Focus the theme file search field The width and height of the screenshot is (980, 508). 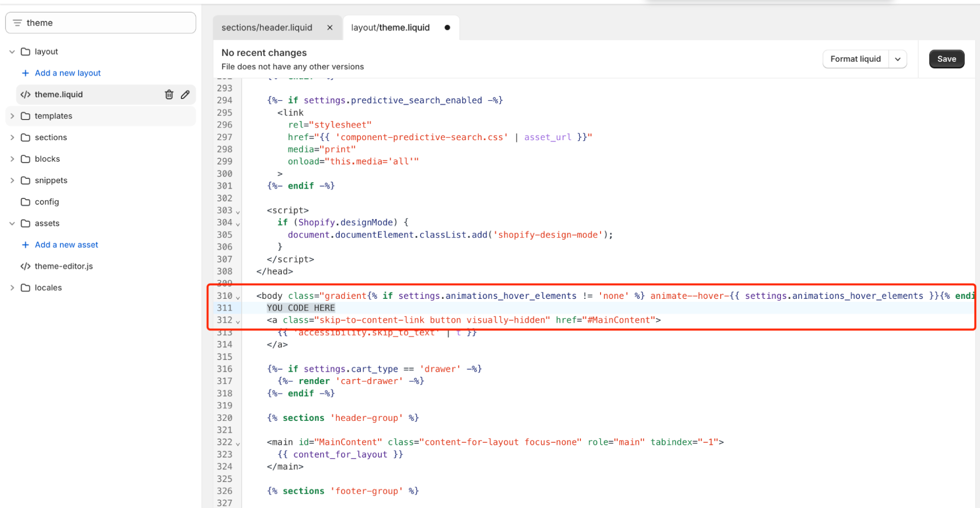click(x=101, y=23)
